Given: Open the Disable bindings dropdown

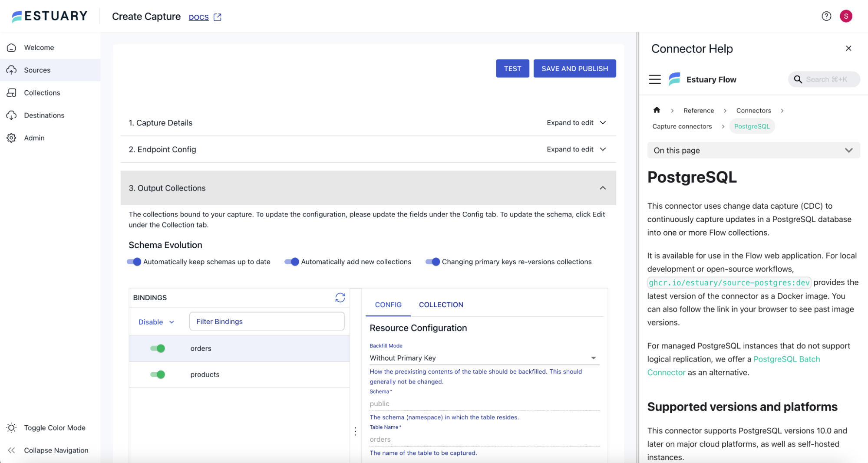Looking at the screenshot, I should pos(156,322).
